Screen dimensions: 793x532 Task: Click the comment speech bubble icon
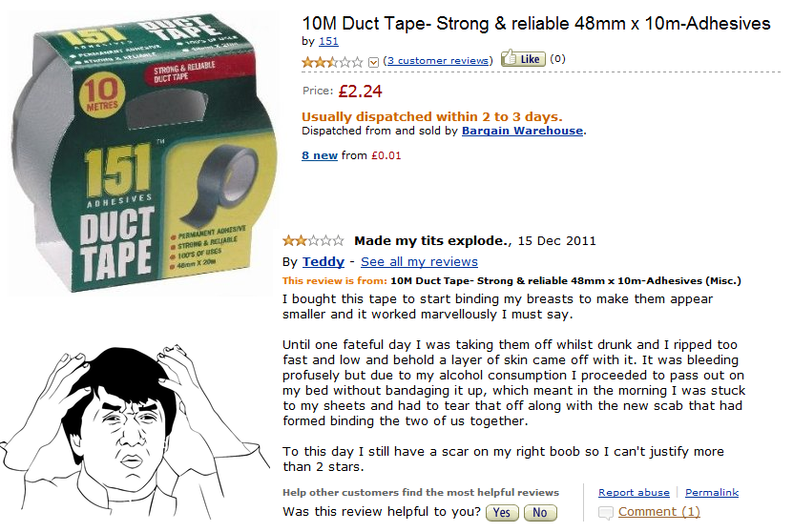(x=605, y=513)
